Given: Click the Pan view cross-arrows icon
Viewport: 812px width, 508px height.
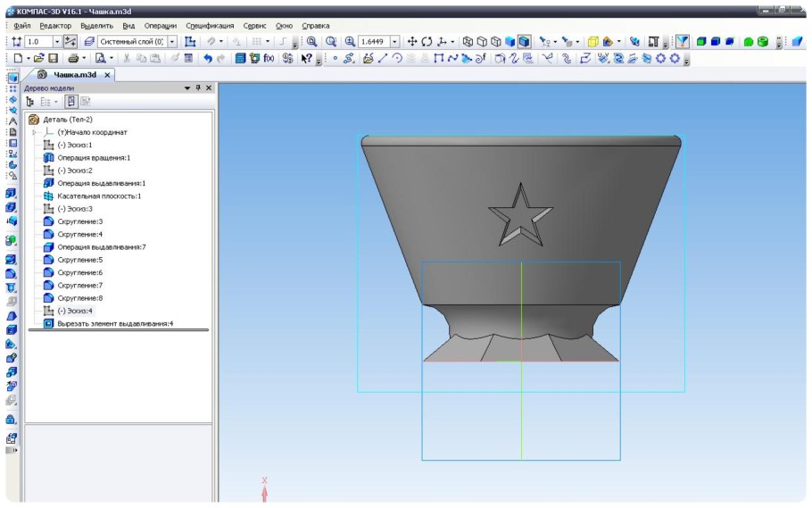Looking at the screenshot, I should click(412, 42).
